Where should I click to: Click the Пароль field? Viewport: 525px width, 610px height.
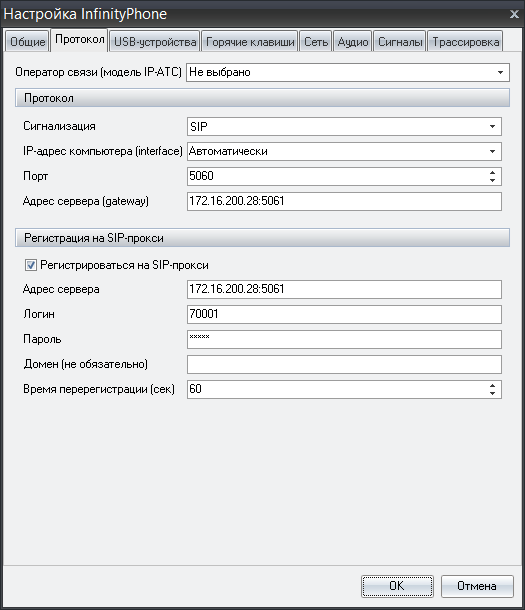(344, 339)
